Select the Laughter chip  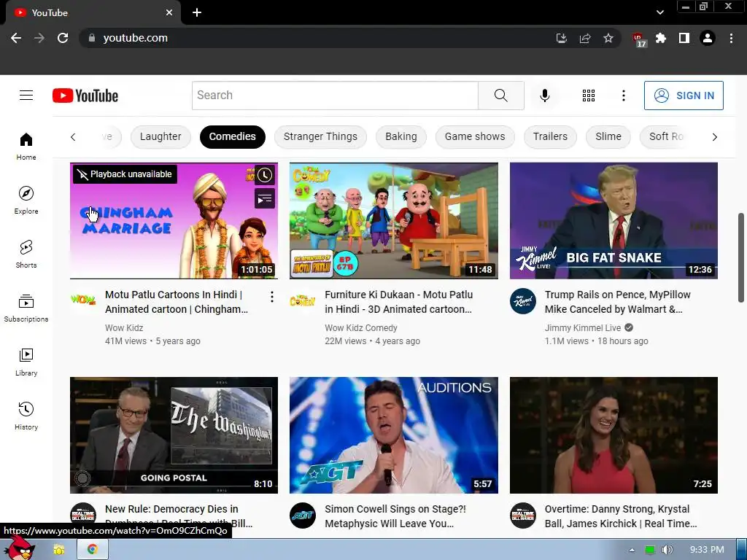pos(160,136)
